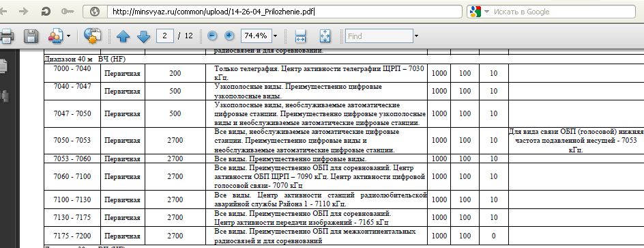Open the collaborate people icon

tap(55, 36)
